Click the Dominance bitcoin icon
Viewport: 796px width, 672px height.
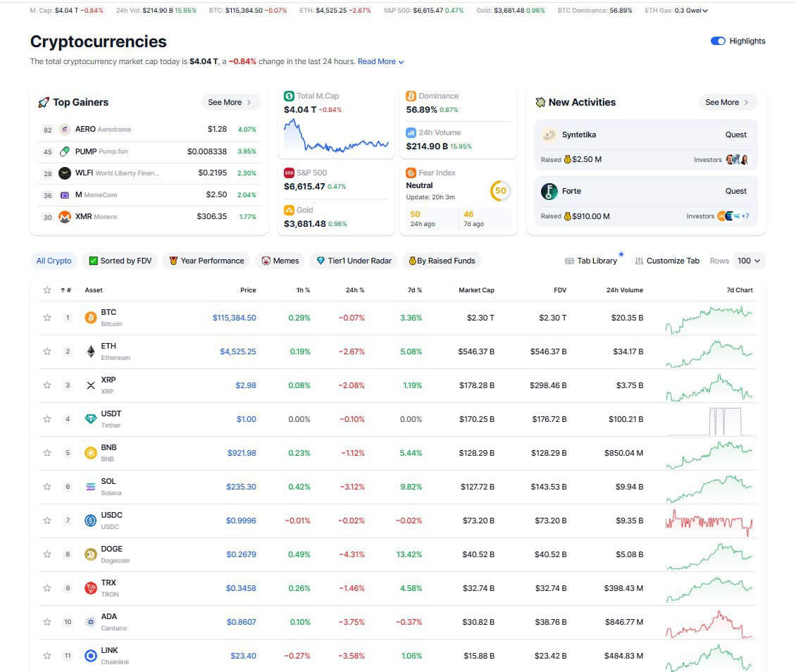click(x=411, y=96)
